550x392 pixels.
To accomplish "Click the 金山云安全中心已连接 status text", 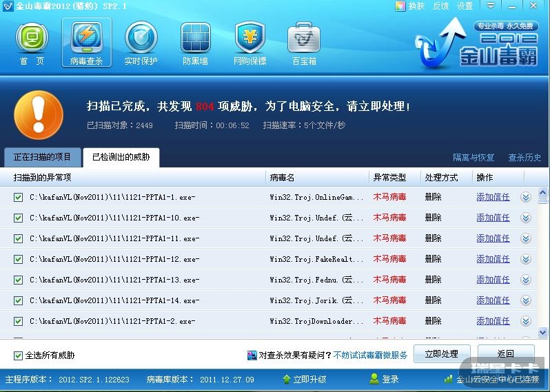I will pyautogui.click(x=498, y=379).
